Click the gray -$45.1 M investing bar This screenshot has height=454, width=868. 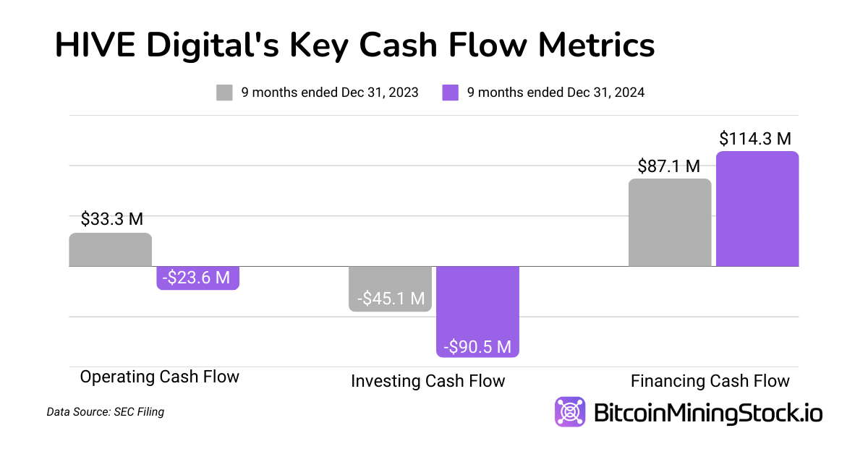pos(390,288)
